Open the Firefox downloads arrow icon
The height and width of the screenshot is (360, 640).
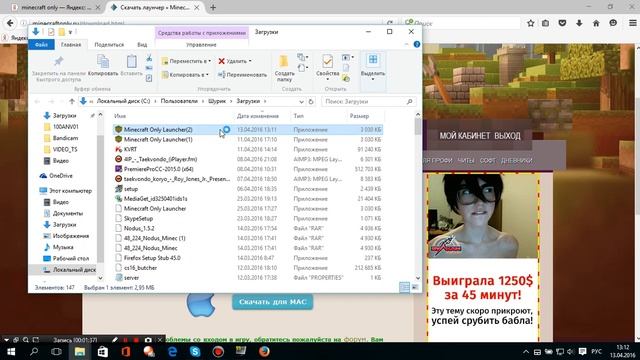(579, 23)
